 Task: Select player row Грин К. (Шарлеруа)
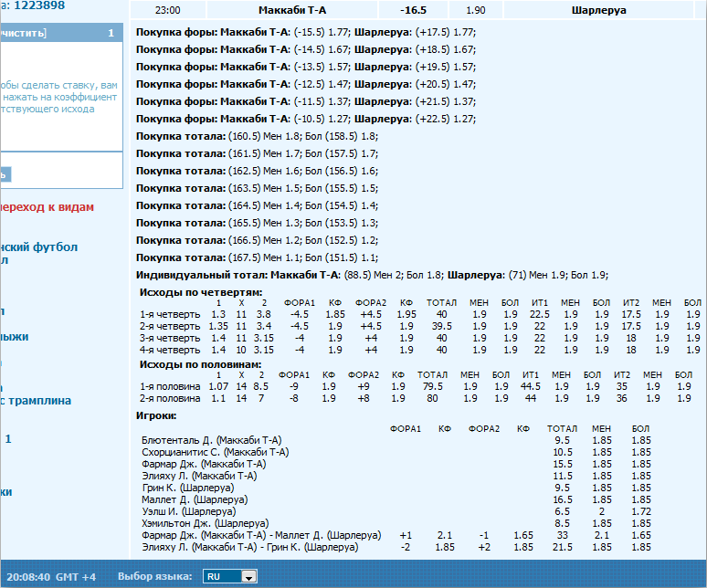(x=188, y=488)
